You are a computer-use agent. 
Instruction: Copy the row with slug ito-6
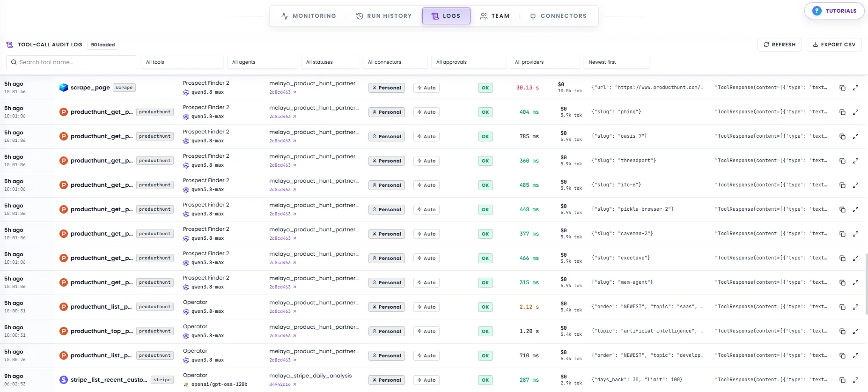842,185
